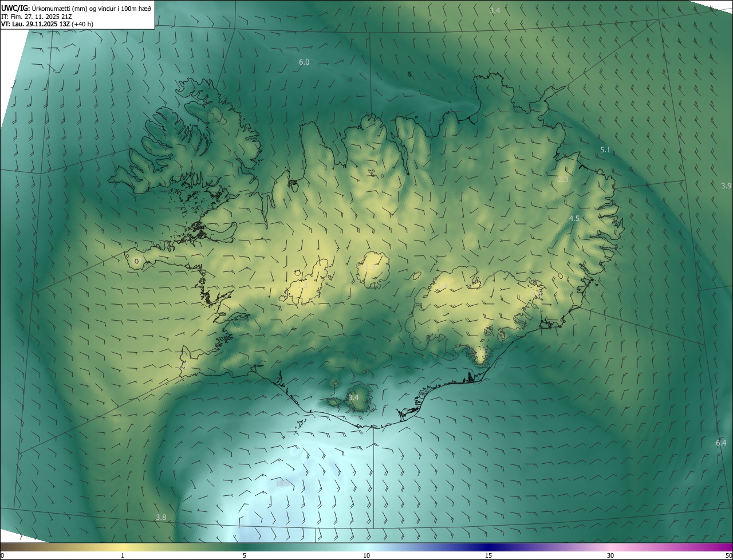The image size is (733, 560).
Task: Select the initial time line 'IT: Fim. 27. 11. 2025 21Z'
Action: click(x=36, y=16)
